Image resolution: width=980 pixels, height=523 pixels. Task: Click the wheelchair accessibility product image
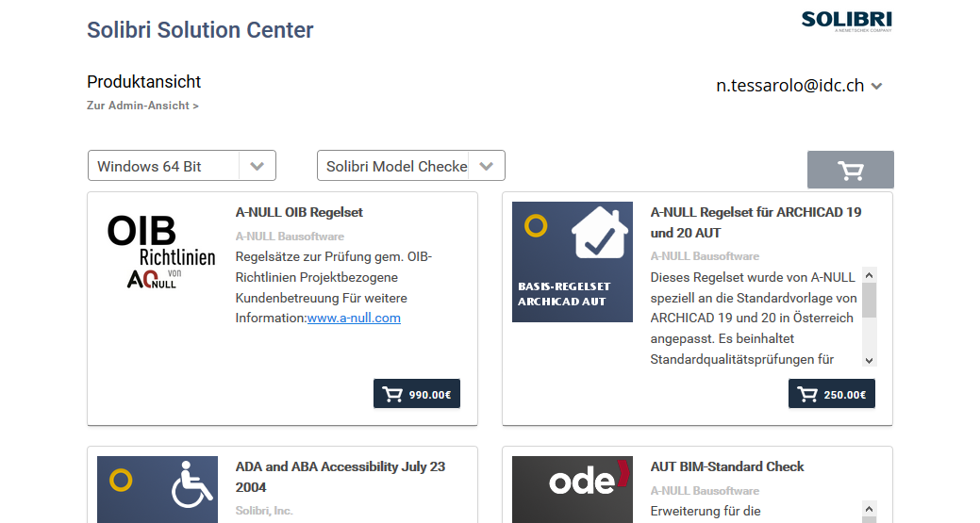pyautogui.click(x=158, y=489)
